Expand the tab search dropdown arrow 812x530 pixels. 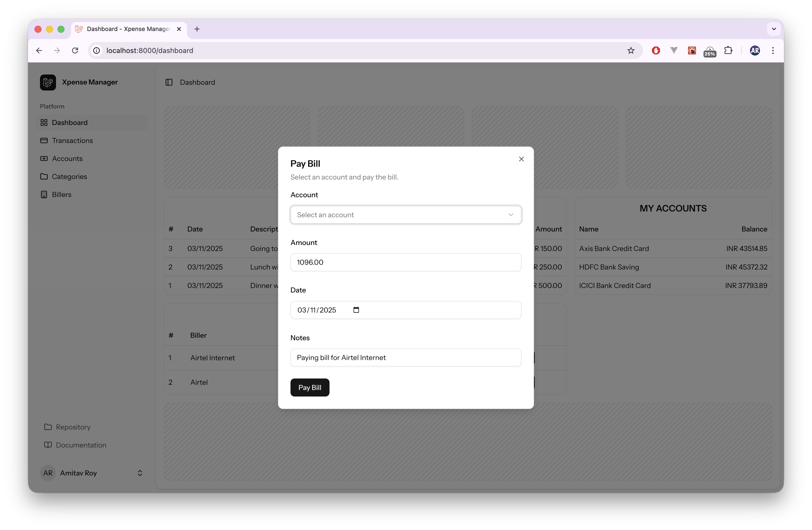(x=773, y=29)
